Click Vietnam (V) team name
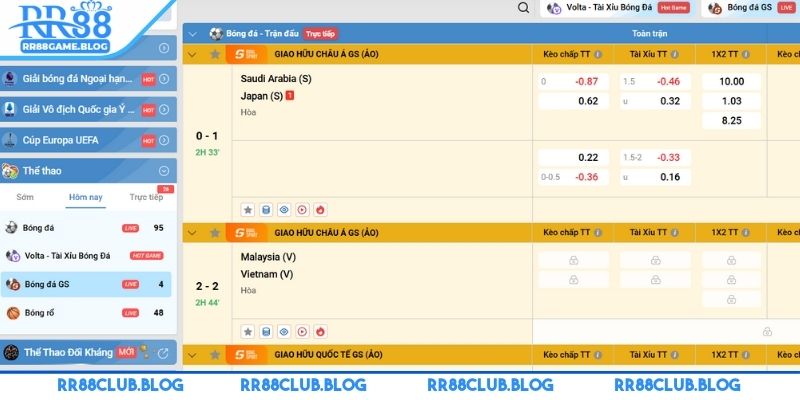800x400 pixels. [x=267, y=274]
